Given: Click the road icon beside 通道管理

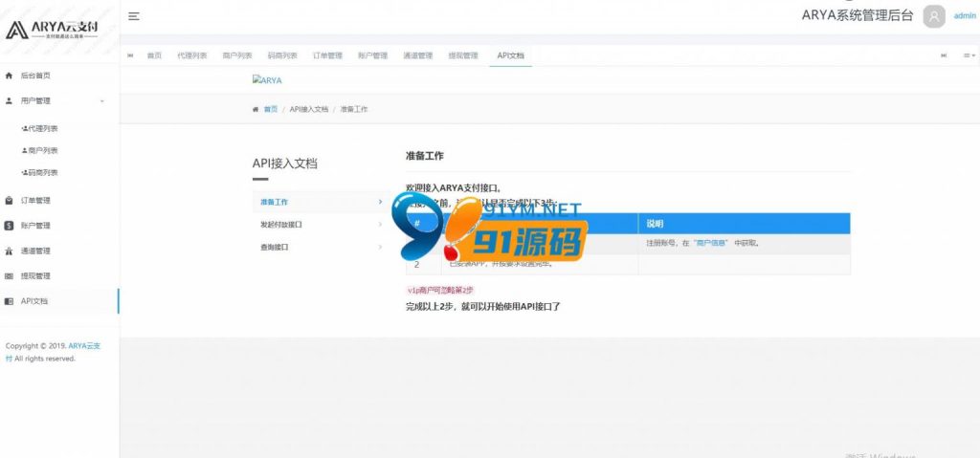Looking at the screenshot, I should [x=9, y=251].
